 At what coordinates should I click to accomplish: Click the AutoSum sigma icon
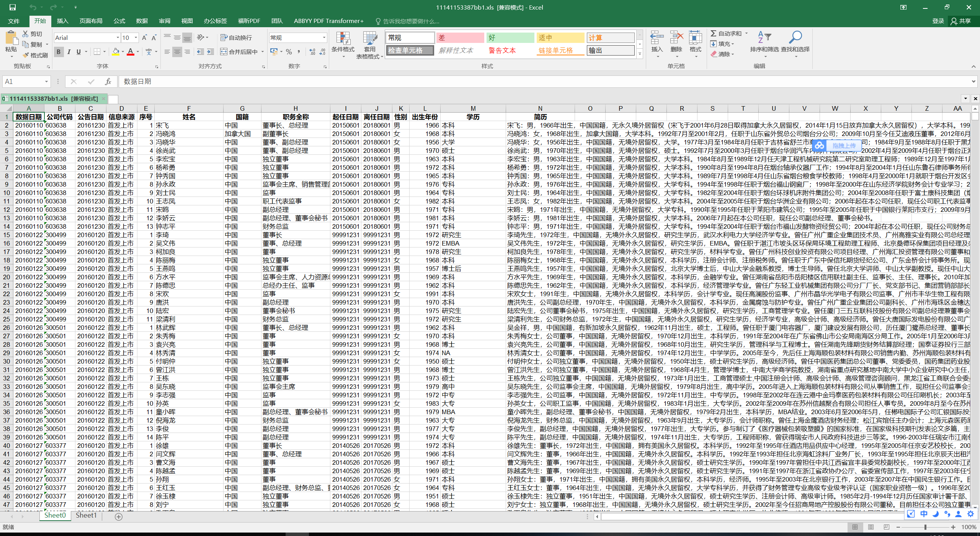tap(714, 34)
